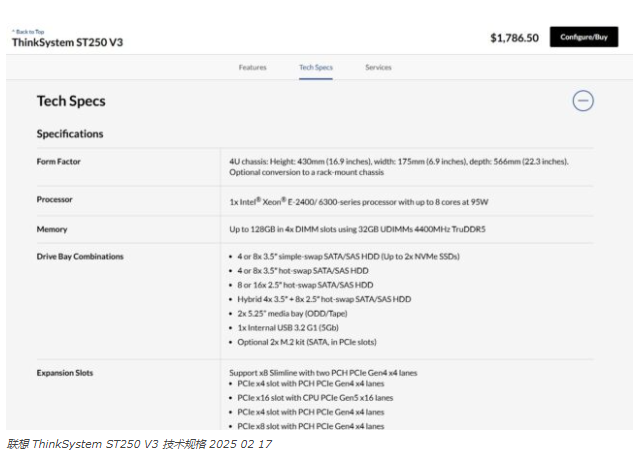Click 'PCIe x8 slot with PCH PCIe Gen4' item
638x458 pixels.
311,426
